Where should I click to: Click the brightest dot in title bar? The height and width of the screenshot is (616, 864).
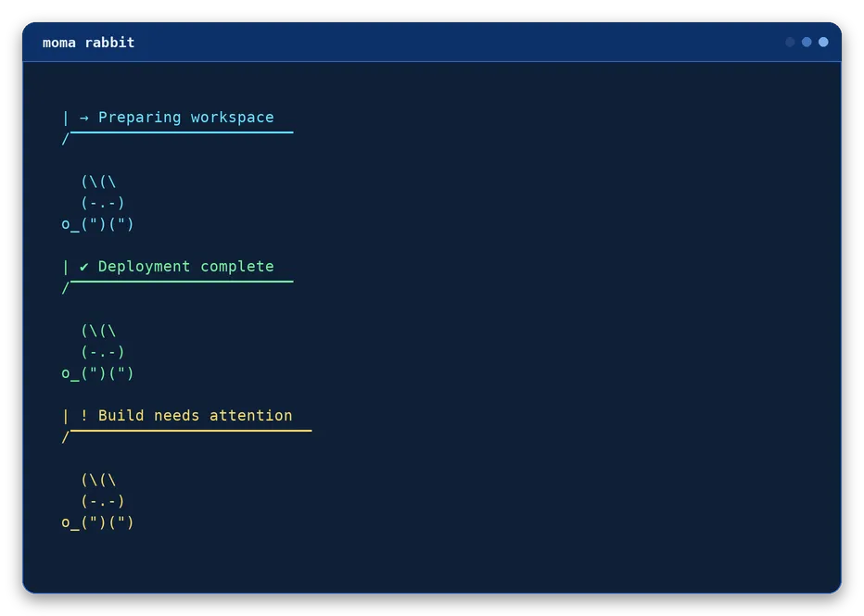tap(823, 43)
